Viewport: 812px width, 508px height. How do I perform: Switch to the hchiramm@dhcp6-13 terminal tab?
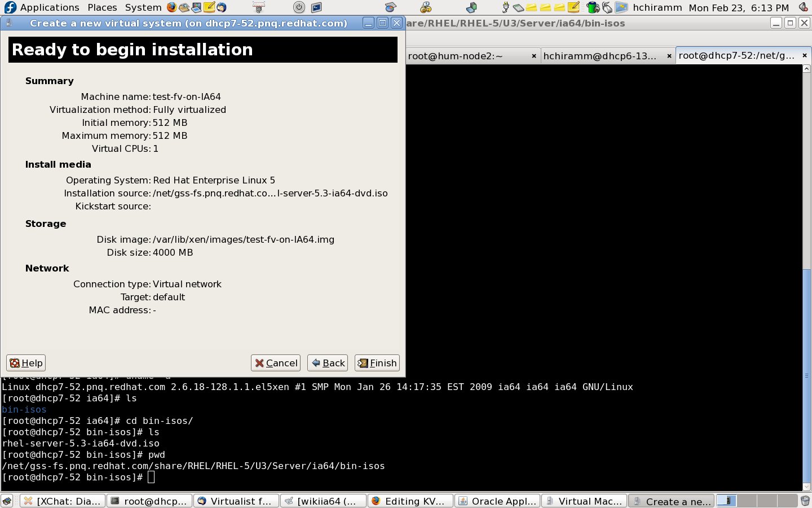(x=600, y=55)
